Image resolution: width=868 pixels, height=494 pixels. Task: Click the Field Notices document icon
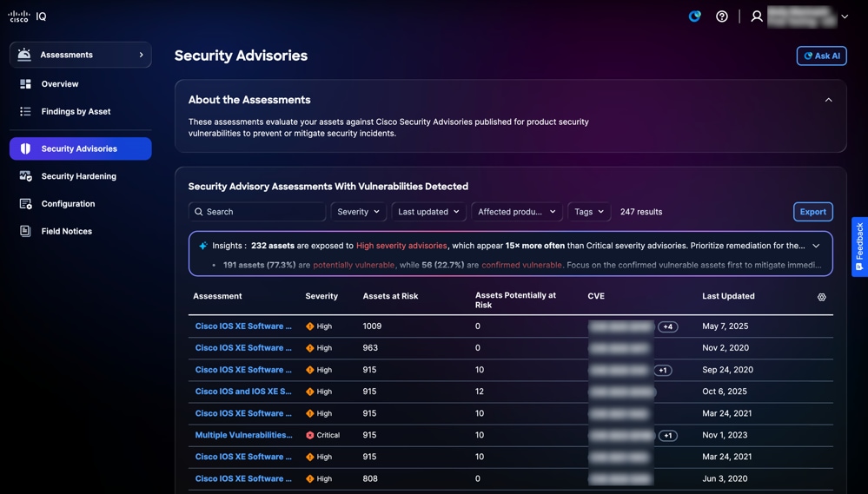coord(25,231)
